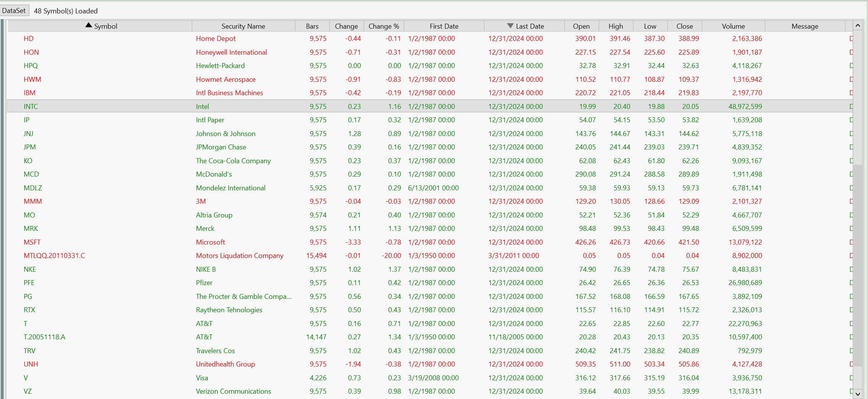This screenshot has height=399, width=868.
Task: Click the scroll up arrow of the table
Action: (858, 26)
